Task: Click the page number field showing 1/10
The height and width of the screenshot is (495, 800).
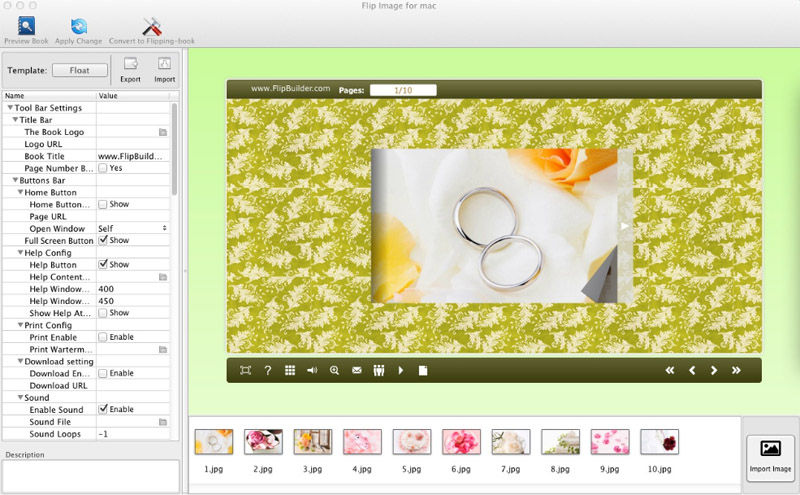Action: 403,90
